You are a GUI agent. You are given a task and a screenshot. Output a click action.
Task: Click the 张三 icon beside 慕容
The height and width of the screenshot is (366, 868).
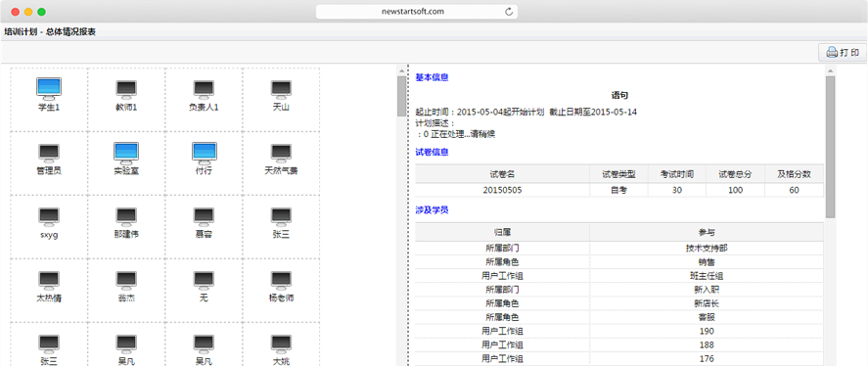(281, 217)
